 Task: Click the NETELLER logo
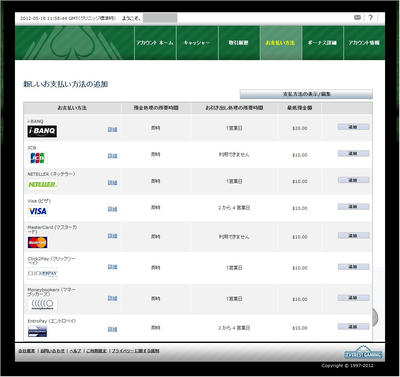pos(42,184)
